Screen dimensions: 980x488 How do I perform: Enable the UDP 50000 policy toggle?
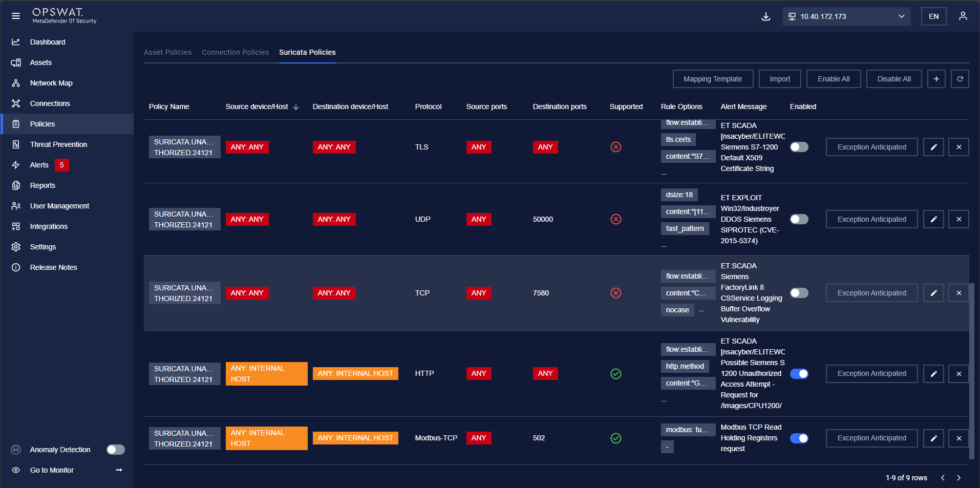coord(799,219)
